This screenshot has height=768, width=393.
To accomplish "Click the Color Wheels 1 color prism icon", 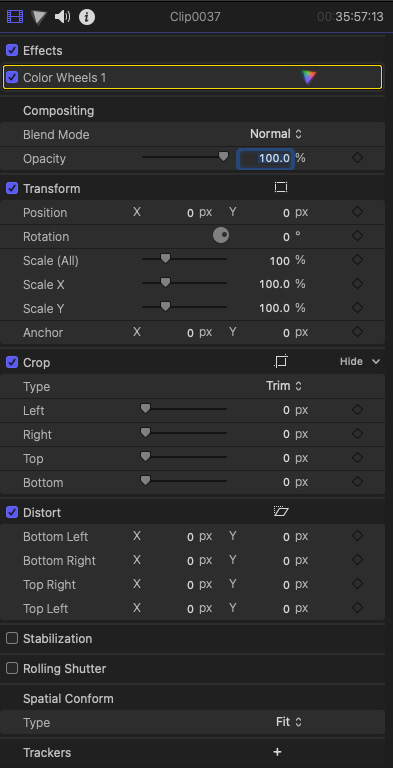I will (309, 77).
